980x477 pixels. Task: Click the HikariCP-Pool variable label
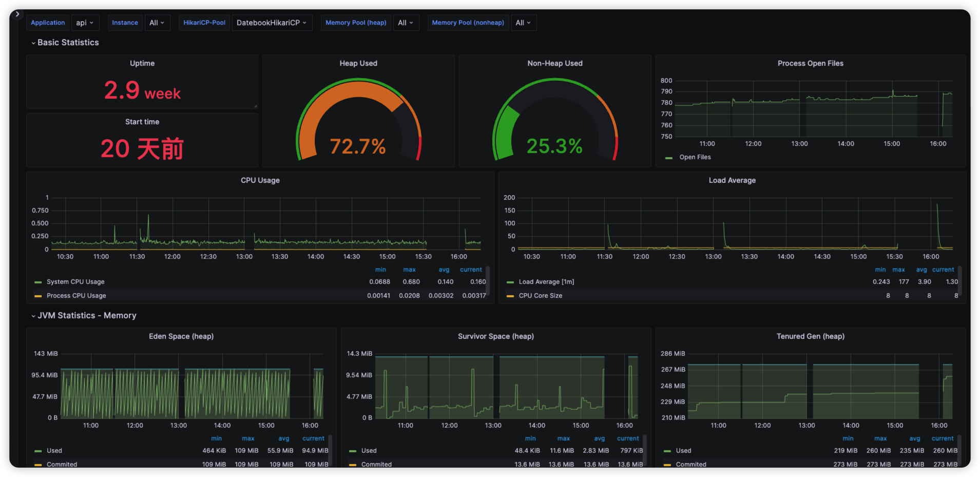204,23
